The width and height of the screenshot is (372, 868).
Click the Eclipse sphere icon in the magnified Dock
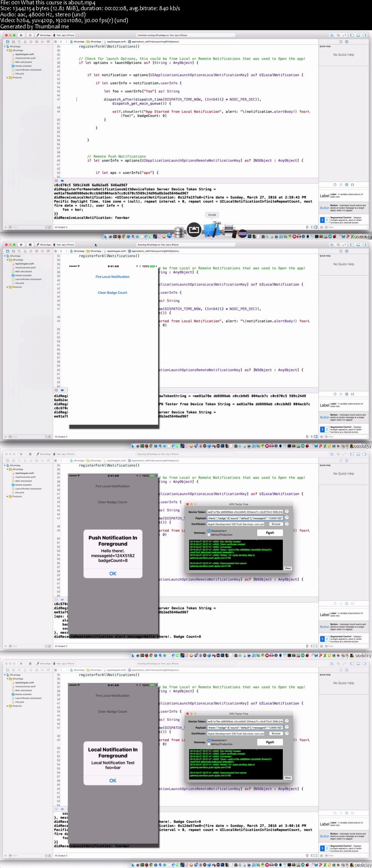coord(243,233)
